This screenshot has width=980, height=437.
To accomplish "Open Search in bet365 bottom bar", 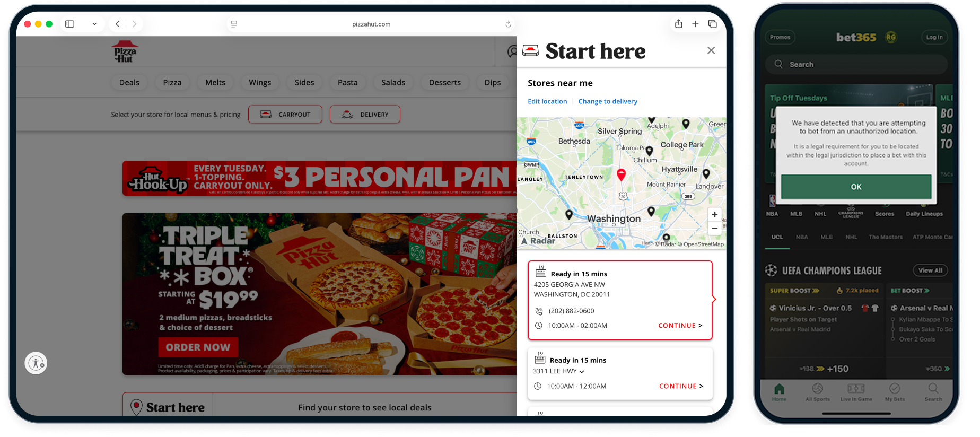I will coord(933,392).
